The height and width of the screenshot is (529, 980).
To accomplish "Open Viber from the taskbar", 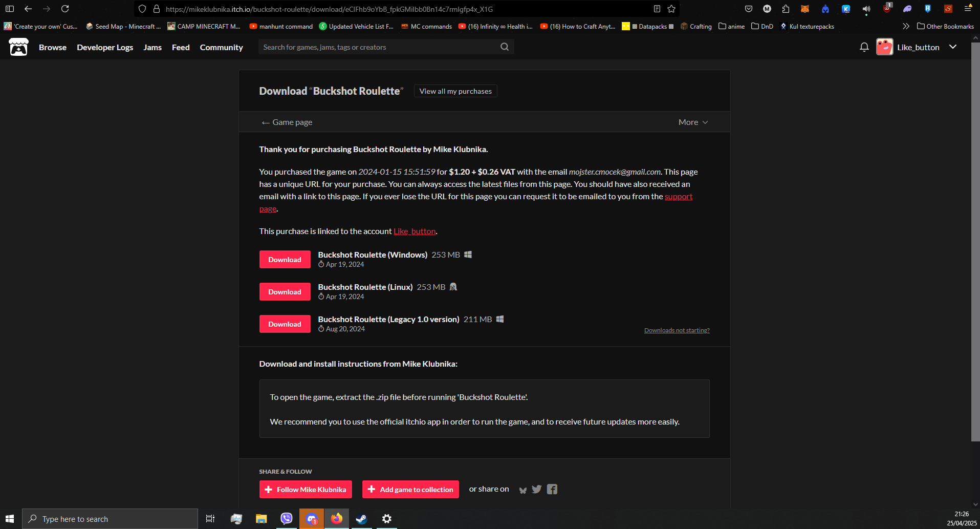I will tap(287, 519).
